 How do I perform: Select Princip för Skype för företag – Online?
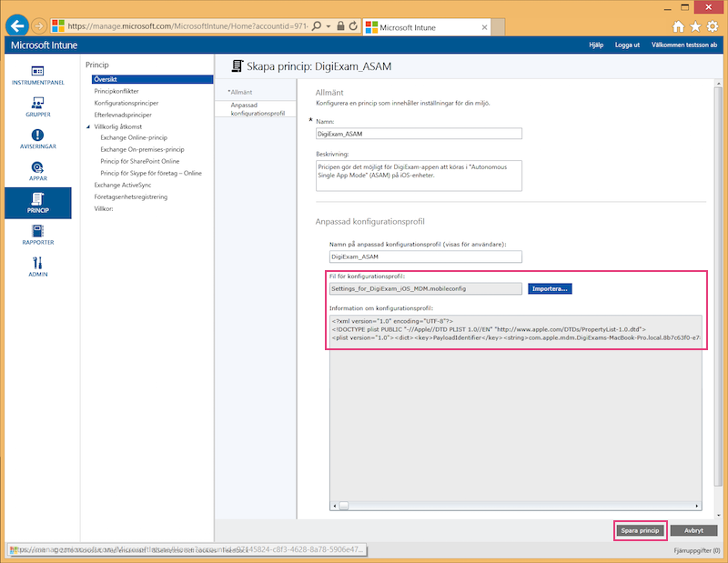click(x=151, y=173)
